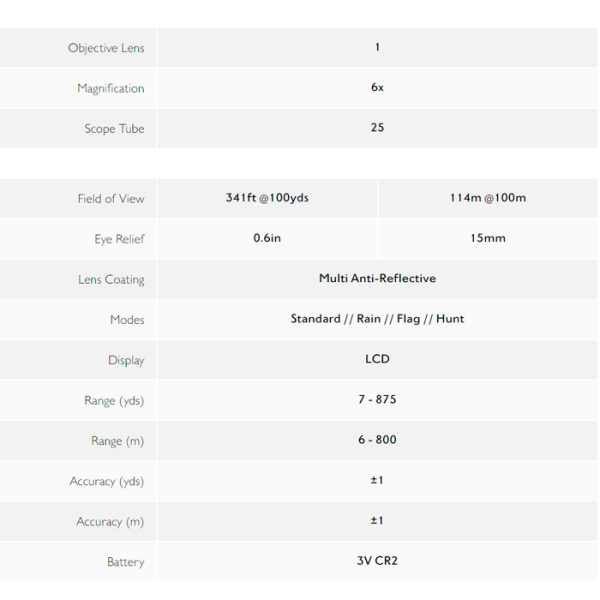The width and height of the screenshot is (600, 600).
Task: Select the 341ft @100yds field of view
Action: 267,198
